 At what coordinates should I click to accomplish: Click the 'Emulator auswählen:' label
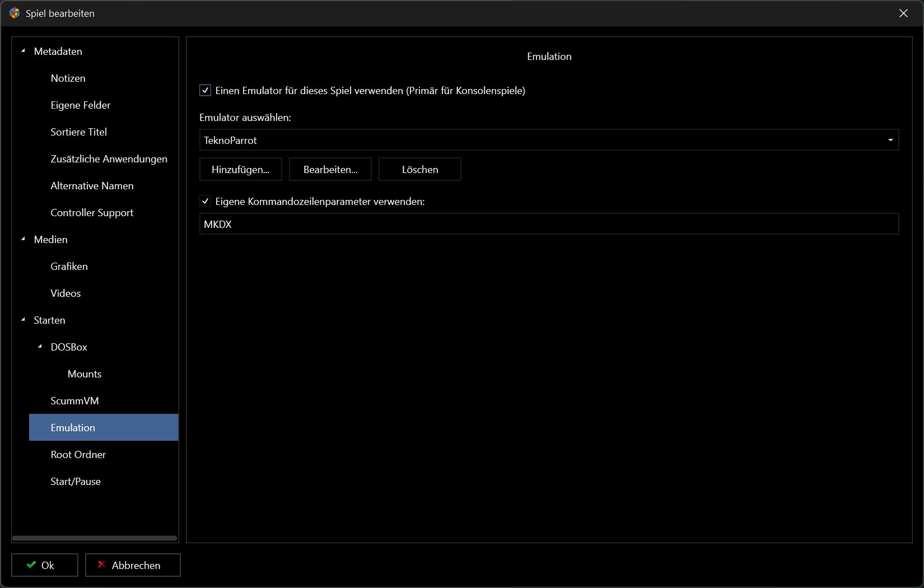coord(245,118)
